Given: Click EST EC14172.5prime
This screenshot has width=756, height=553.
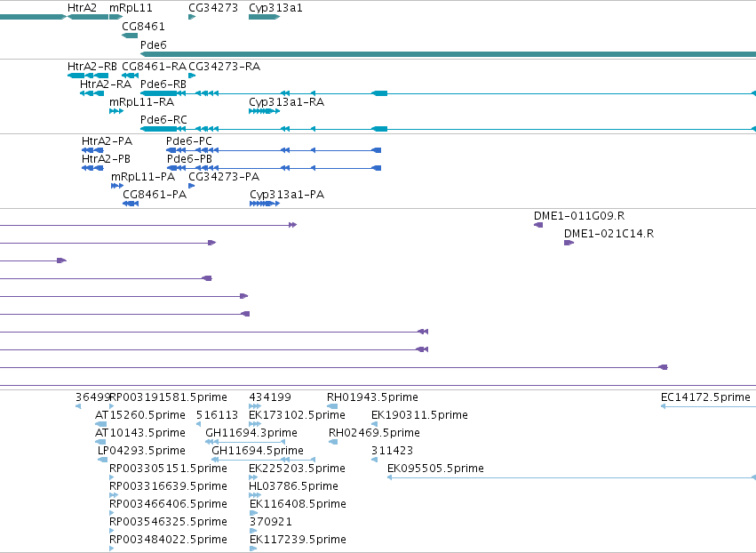Looking at the screenshot, I should 705,397.
